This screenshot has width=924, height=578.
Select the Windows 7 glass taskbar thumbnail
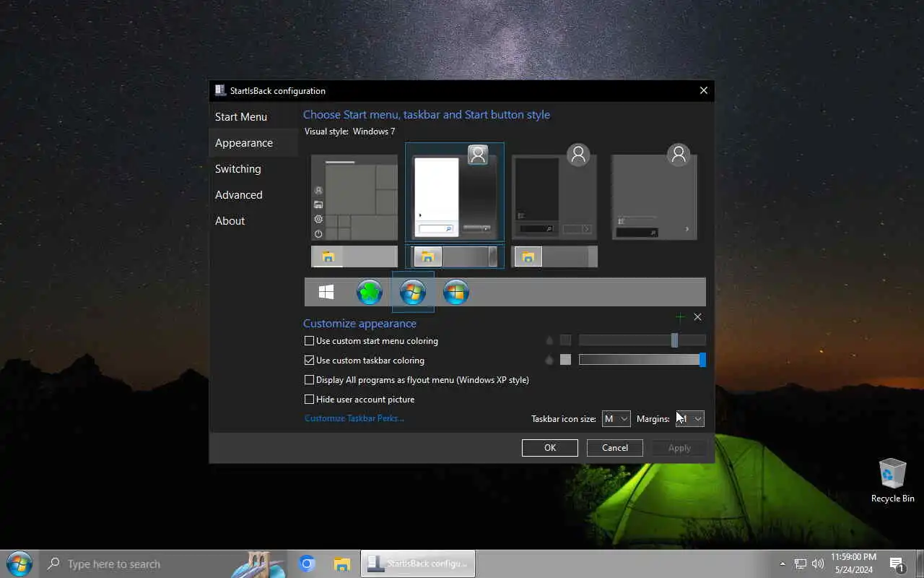click(455, 256)
